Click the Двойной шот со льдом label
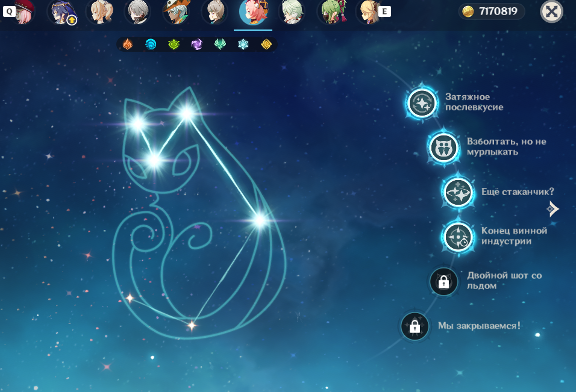This screenshot has width=576, height=392. [504, 281]
